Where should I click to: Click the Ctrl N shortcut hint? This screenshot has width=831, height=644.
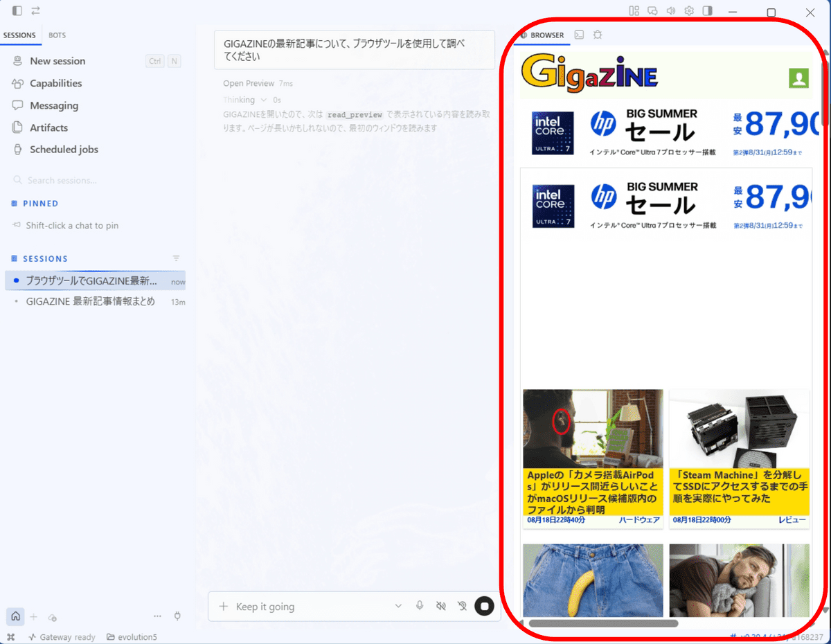[163, 61]
